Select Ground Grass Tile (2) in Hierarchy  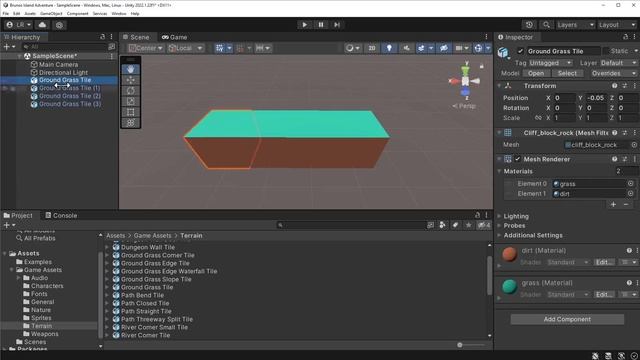[70, 96]
